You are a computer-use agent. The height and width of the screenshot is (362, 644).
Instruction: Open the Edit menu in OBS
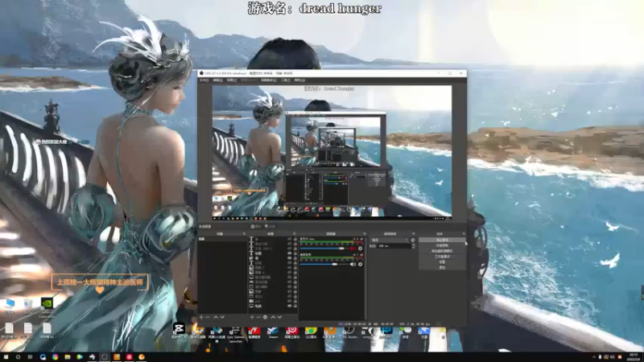point(217,80)
